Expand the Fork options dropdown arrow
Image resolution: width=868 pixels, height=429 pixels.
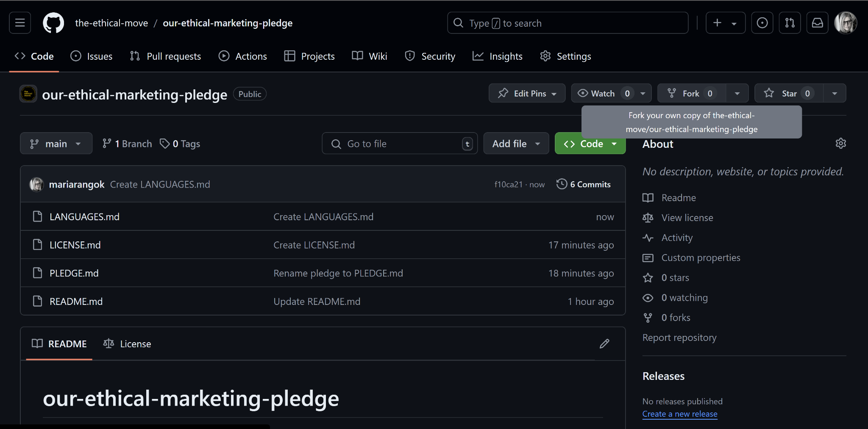pyautogui.click(x=737, y=93)
